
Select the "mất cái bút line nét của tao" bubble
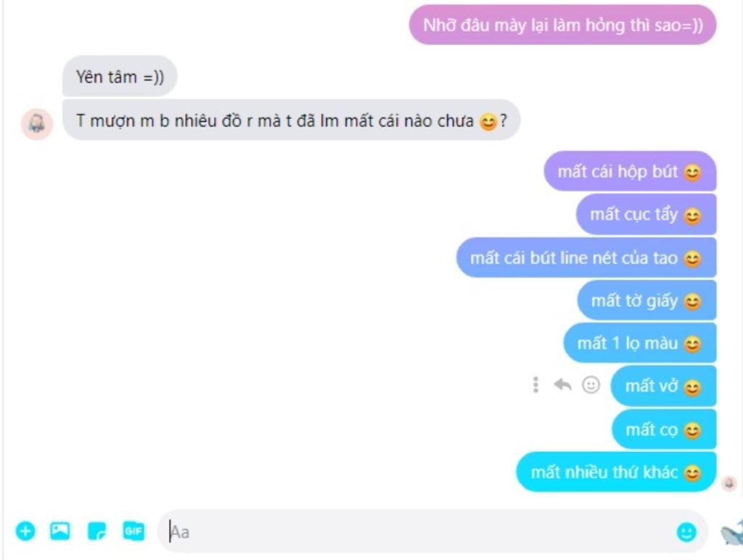[x=586, y=258]
